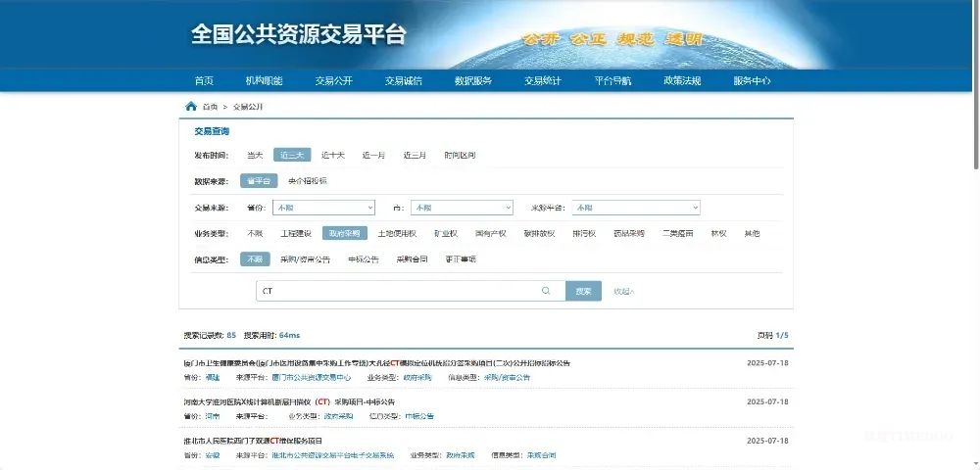
Task: Open the 省份 province dropdown
Action: click(323, 208)
